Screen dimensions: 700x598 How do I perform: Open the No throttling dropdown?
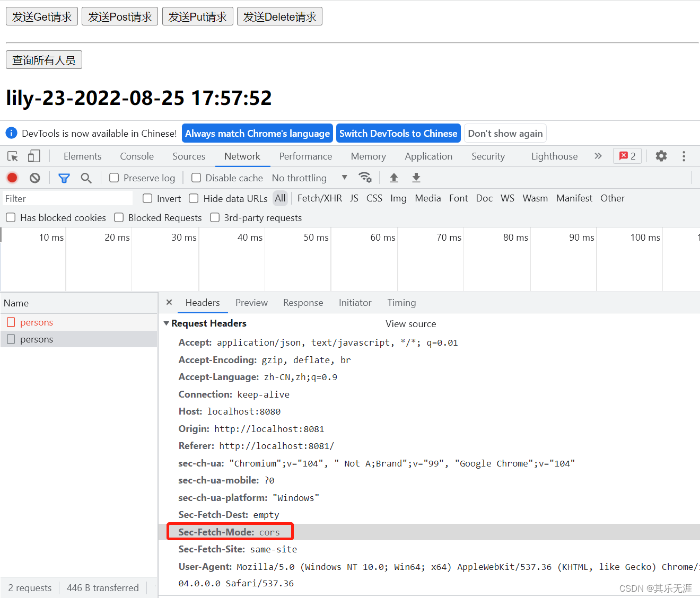(310, 178)
